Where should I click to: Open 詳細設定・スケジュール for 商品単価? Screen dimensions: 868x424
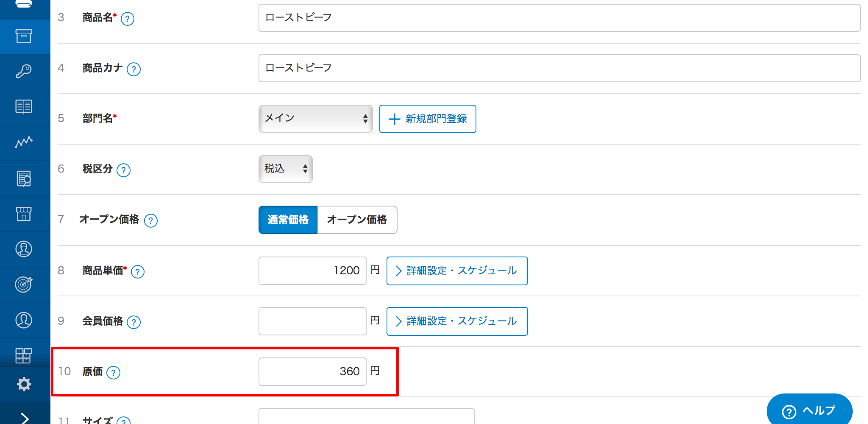(x=457, y=271)
